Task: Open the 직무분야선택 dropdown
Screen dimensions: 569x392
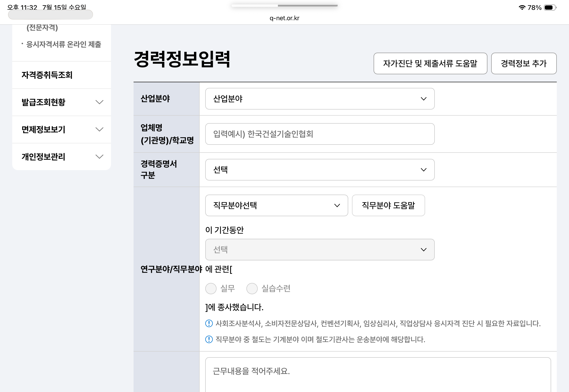Action: pyautogui.click(x=277, y=205)
